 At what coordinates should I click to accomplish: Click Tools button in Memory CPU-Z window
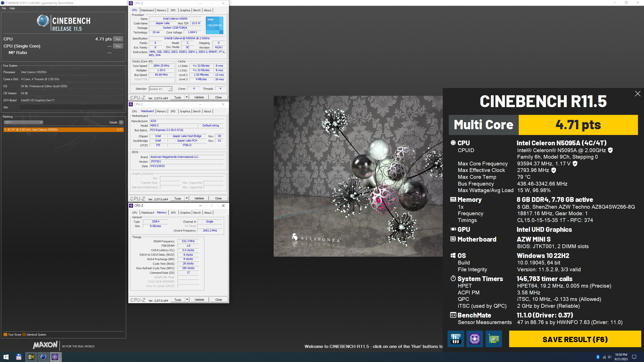[178, 300]
